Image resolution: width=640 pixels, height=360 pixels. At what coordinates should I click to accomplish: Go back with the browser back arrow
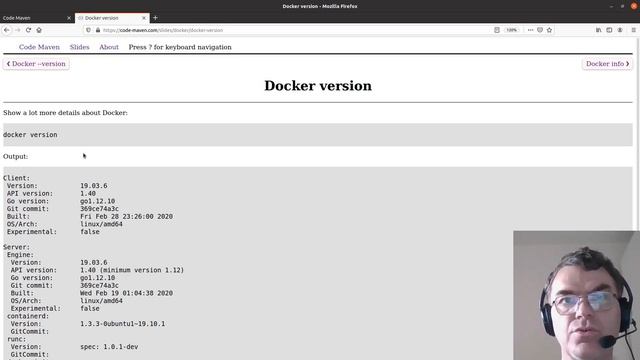point(7,30)
